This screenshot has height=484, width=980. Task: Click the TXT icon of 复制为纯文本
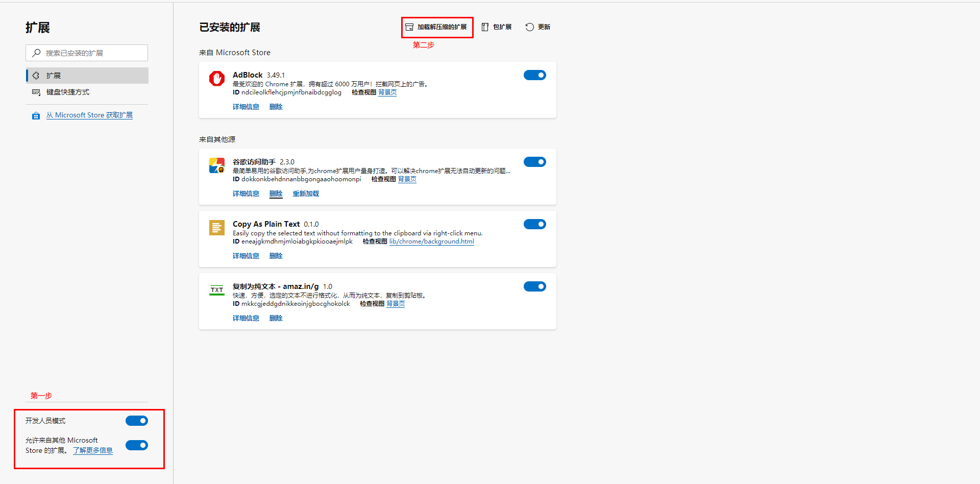[x=217, y=290]
